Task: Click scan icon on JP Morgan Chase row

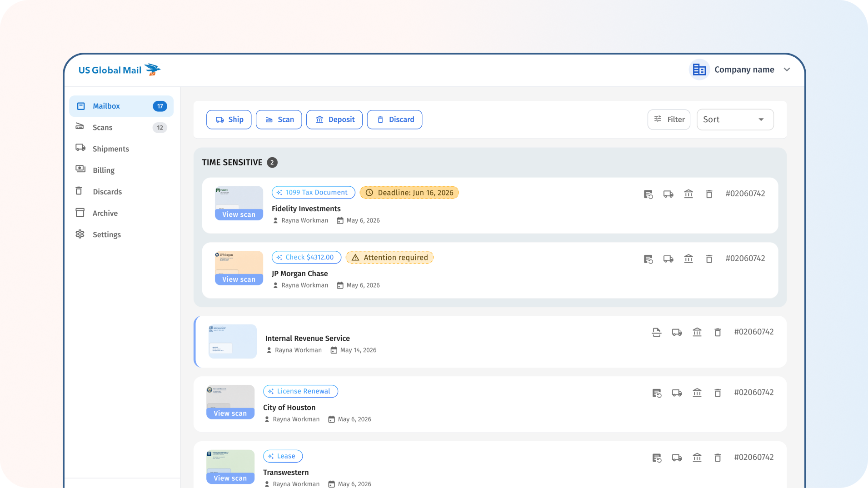Action: coord(648,259)
